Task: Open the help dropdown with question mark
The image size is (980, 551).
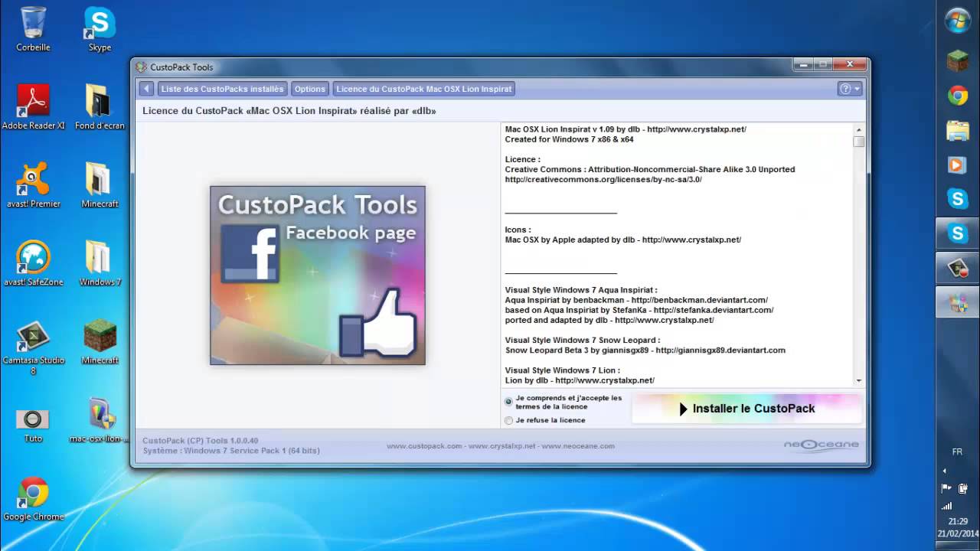Action: click(x=850, y=89)
